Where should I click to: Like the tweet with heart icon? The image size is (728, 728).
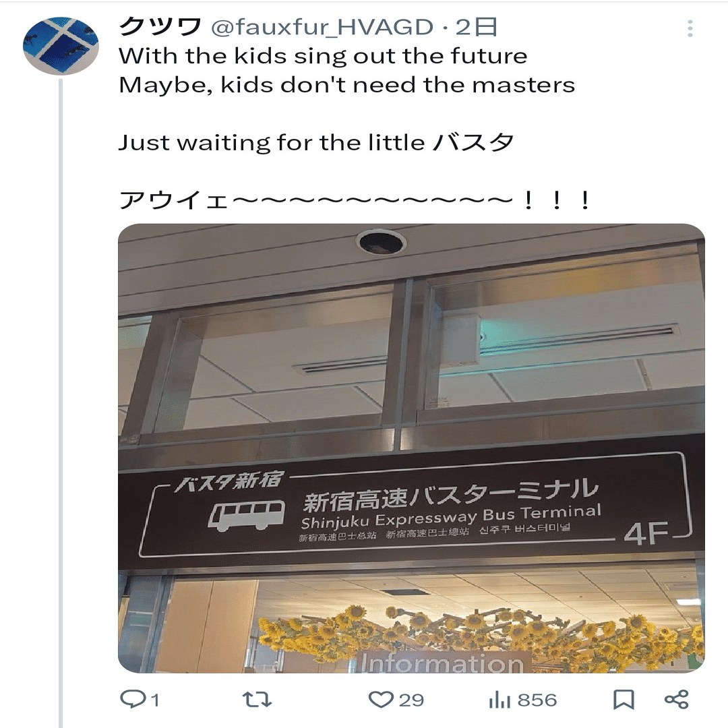tap(381, 699)
